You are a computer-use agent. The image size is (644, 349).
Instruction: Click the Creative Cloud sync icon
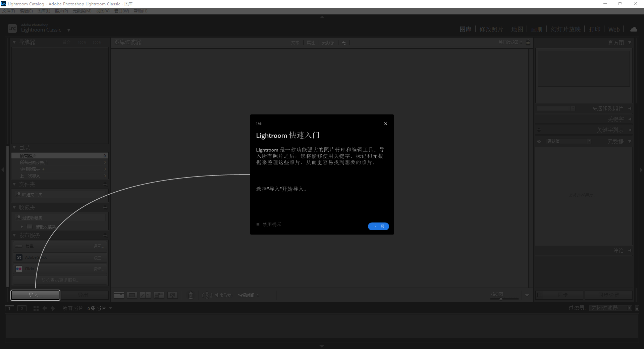click(634, 29)
